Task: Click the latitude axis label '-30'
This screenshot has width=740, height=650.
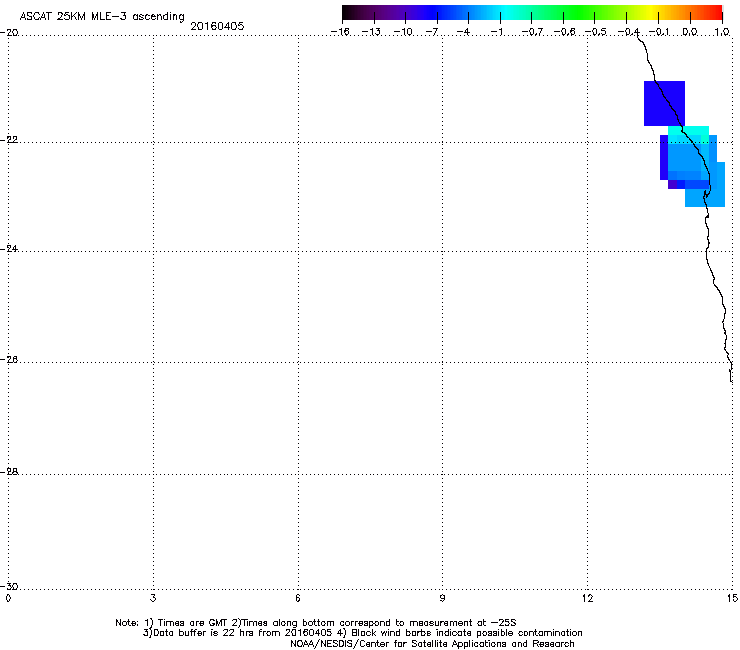Action: (x=9, y=586)
